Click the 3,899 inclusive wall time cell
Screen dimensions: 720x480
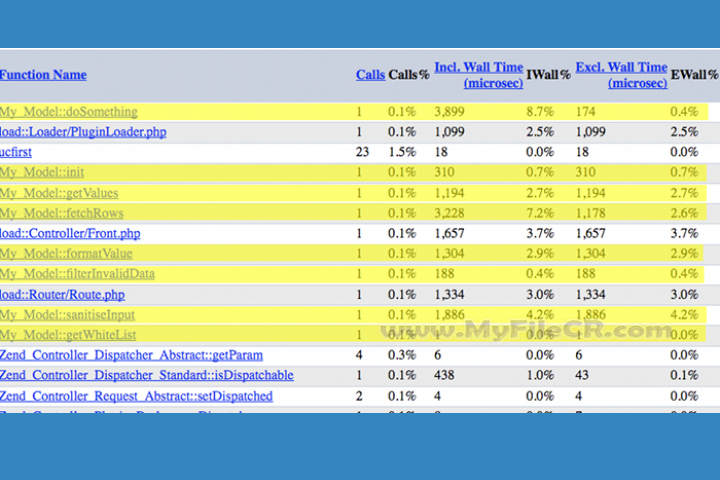[450, 112]
